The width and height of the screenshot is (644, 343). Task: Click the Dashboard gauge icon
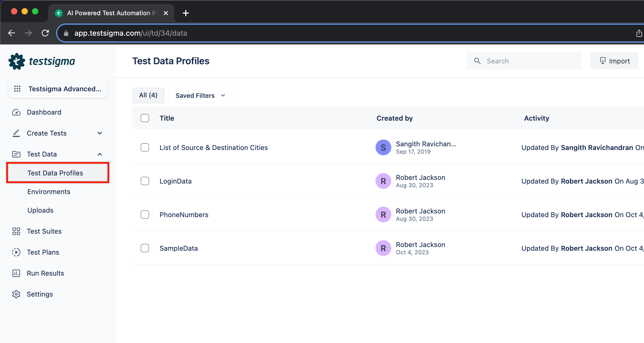click(16, 112)
